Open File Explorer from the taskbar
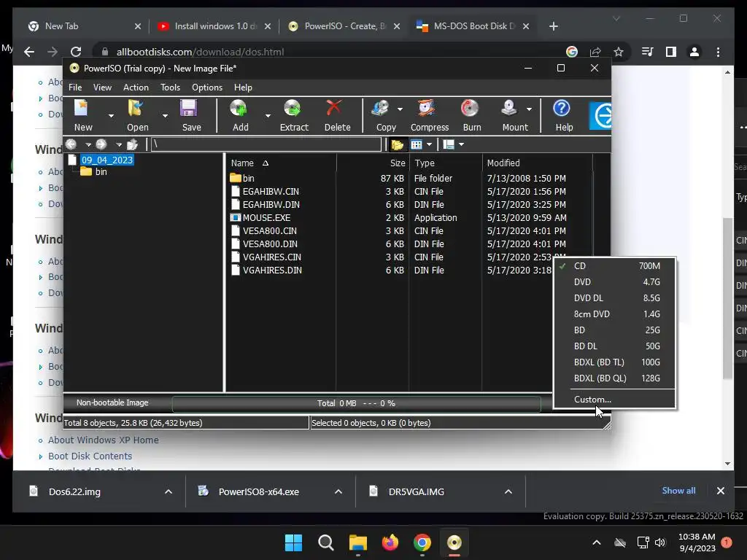Screen dimensions: 747x560 (x=357, y=542)
